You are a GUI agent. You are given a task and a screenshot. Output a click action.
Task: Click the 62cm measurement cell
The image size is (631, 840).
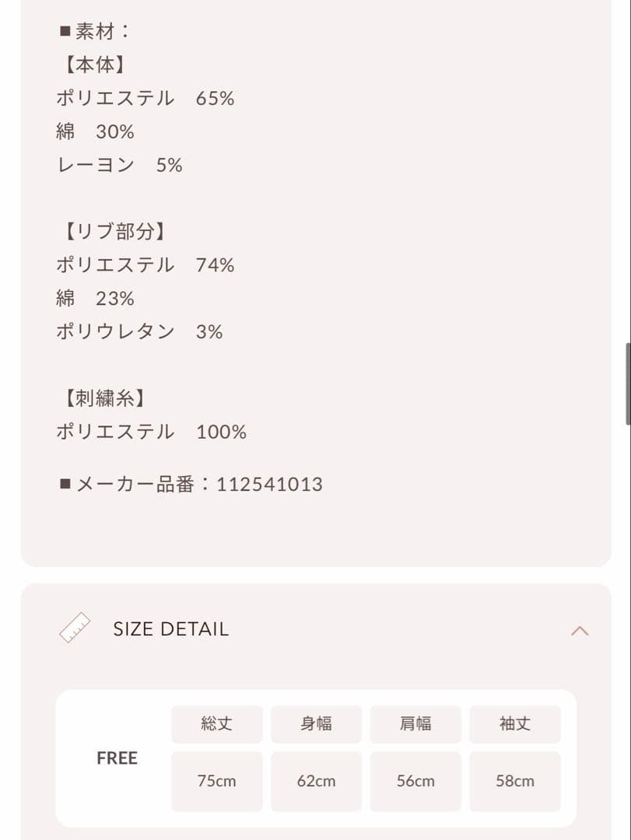tap(316, 781)
